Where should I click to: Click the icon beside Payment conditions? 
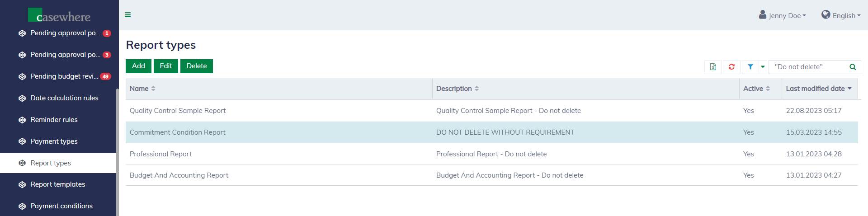(22, 206)
